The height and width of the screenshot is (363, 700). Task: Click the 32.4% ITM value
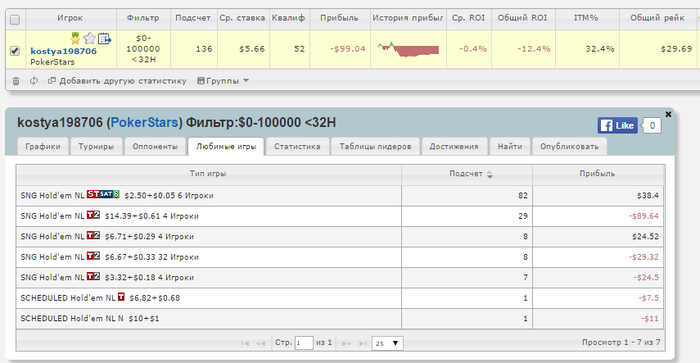tap(600, 49)
